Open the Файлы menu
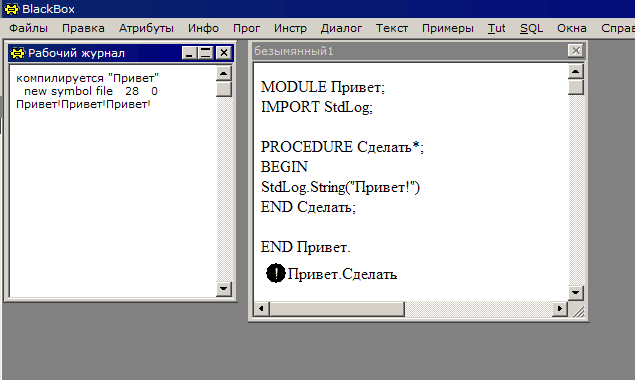This screenshot has width=635, height=380. 28,28
